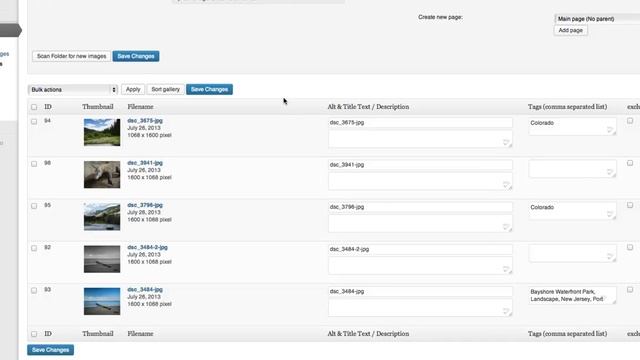The height and width of the screenshot is (360, 640).
Task: Click empty tags field for dsc_3484-2-jpg
Action: click(x=572, y=253)
